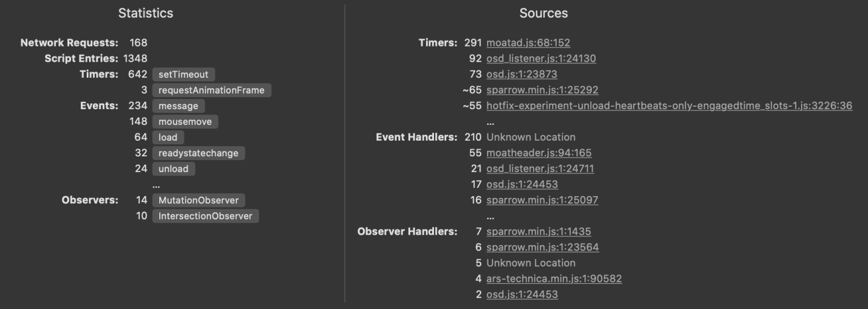This screenshot has height=309, width=868.
Task: Select the setTimeout timer tag
Action: tap(183, 74)
